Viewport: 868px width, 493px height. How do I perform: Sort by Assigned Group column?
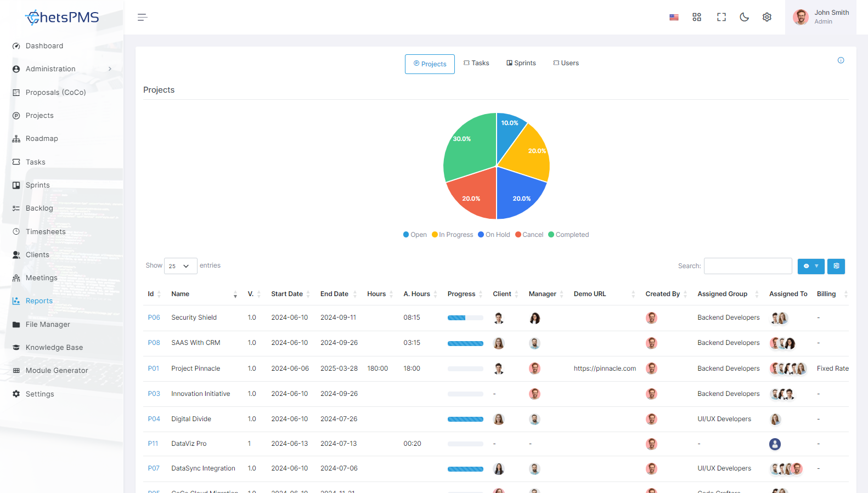pos(728,294)
